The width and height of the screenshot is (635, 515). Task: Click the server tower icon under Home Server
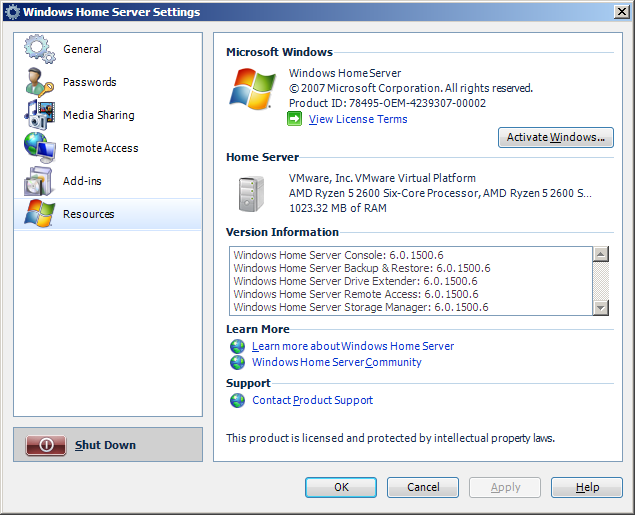(251, 194)
